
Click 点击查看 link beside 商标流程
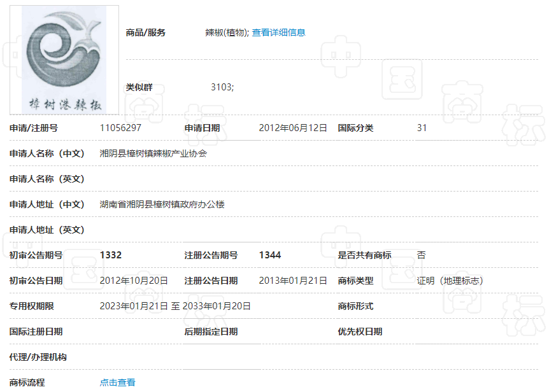(x=117, y=382)
